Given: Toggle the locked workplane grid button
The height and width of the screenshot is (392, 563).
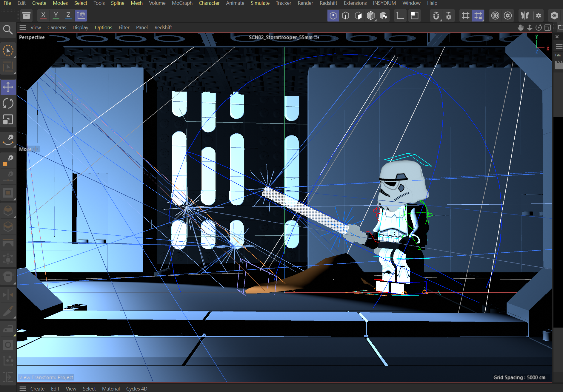Looking at the screenshot, I should pos(478,16).
